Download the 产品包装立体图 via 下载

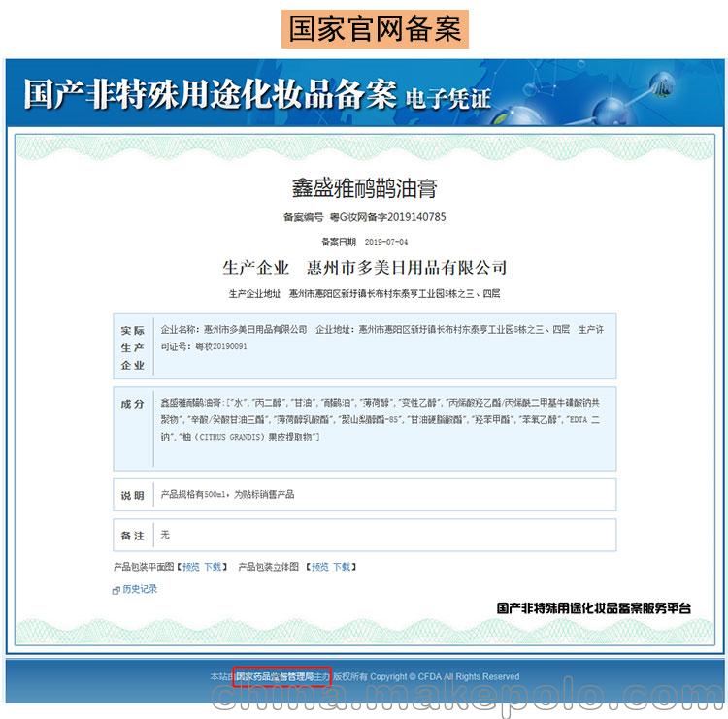point(342,567)
